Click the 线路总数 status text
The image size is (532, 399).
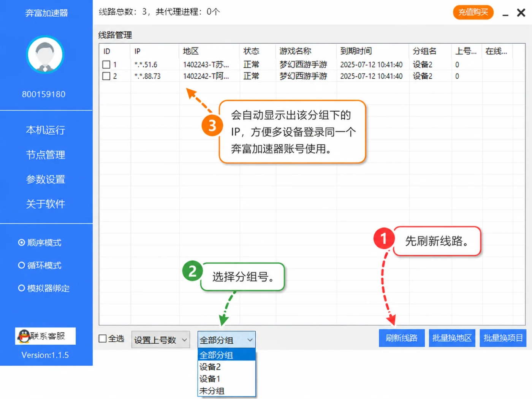[159, 12]
